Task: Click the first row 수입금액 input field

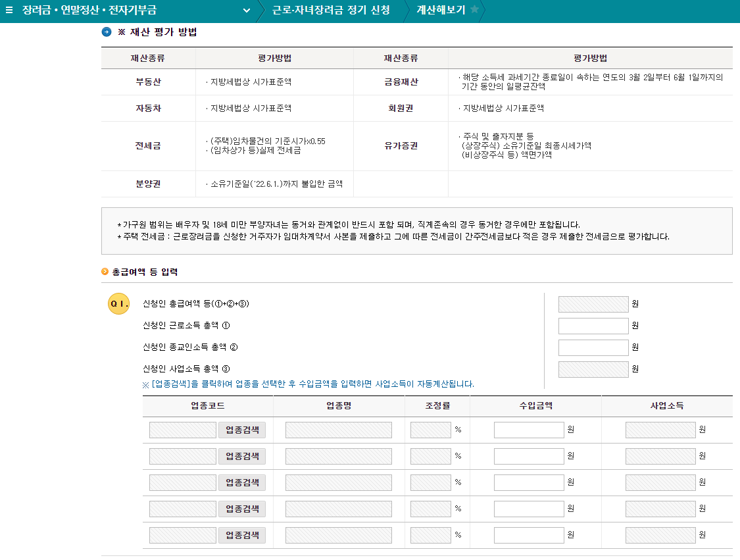Action: pos(528,429)
